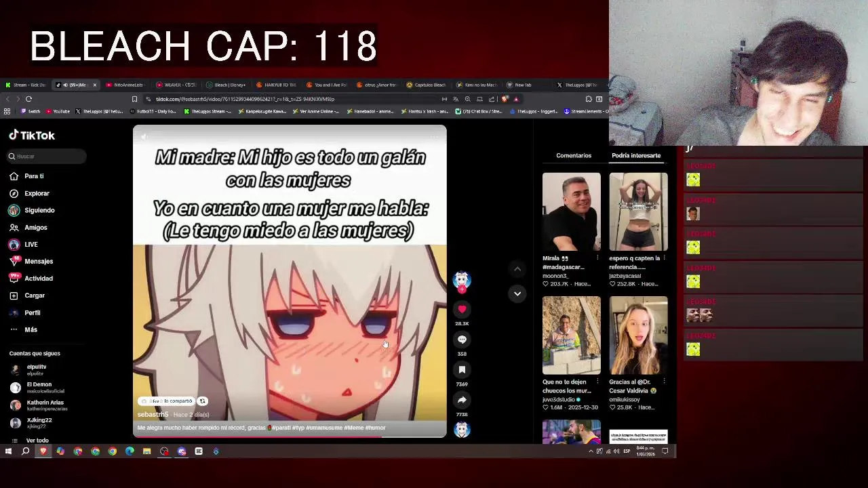
Task: Open the taskbar notification center
Action: pyautogui.click(x=665, y=451)
